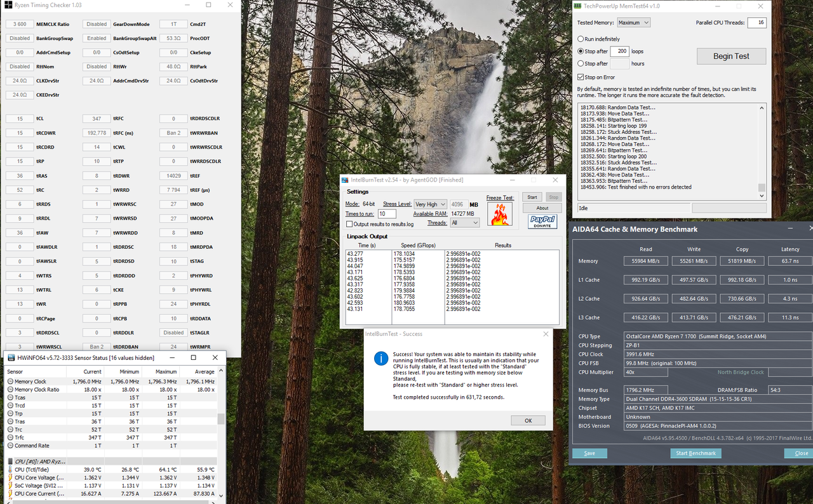Screen dimensions: 813x504
Task: Click the PayPal Donate badge in IntelBurnTest
Action: [x=542, y=222]
